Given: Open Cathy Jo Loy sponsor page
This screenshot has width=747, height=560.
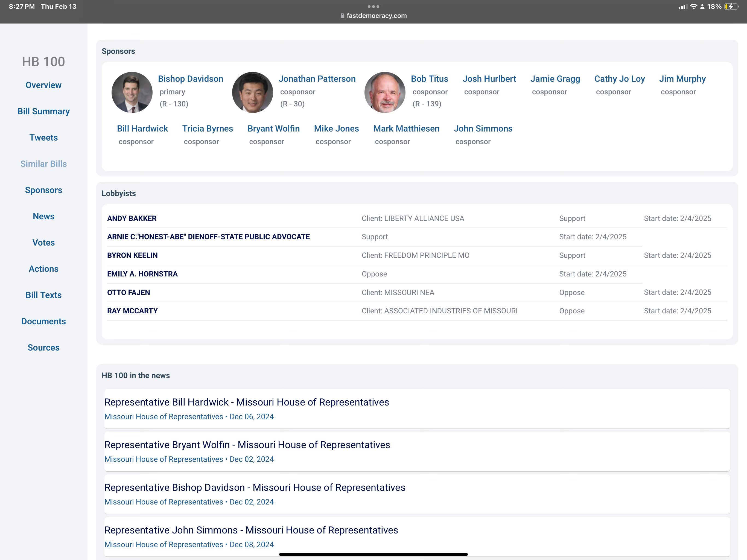Looking at the screenshot, I should (619, 79).
